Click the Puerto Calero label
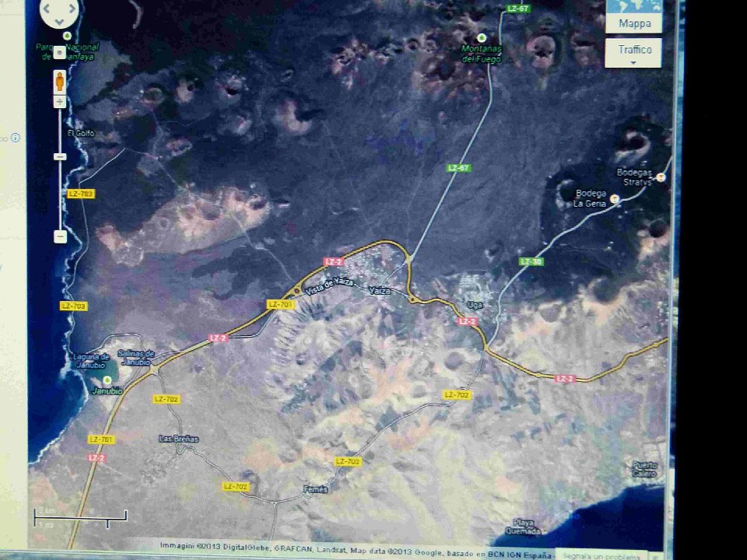 tap(644, 469)
